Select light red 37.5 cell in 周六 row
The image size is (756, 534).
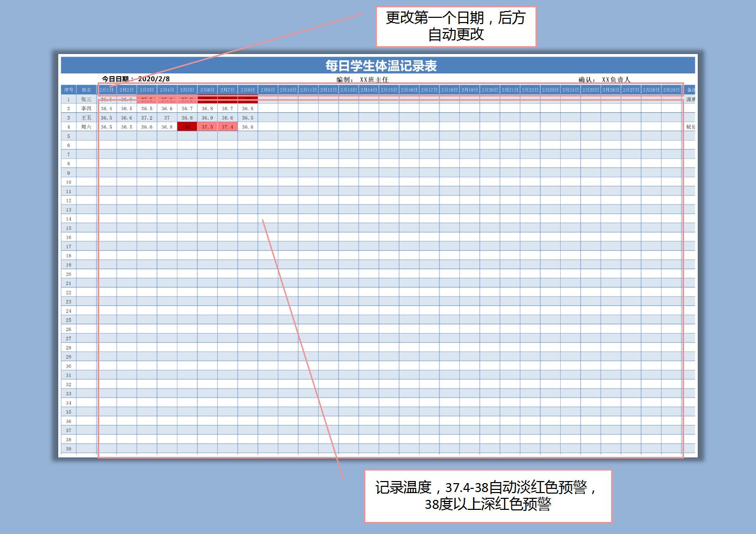pyautogui.click(x=207, y=127)
